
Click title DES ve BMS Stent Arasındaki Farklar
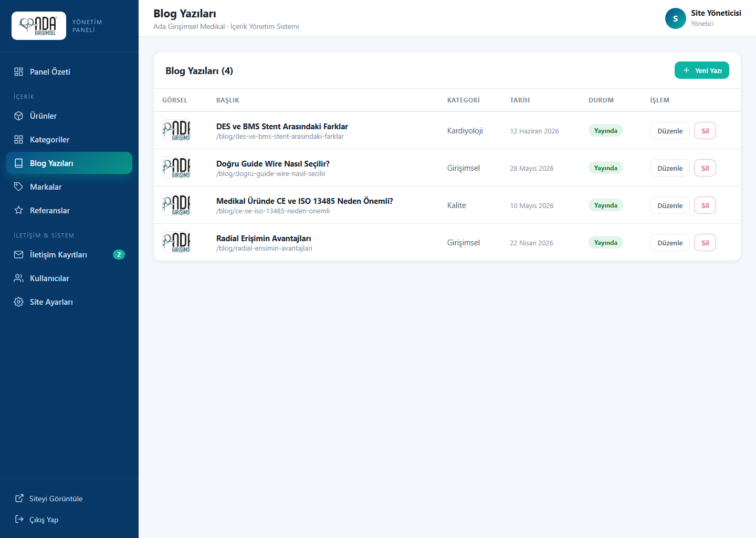click(282, 127)
